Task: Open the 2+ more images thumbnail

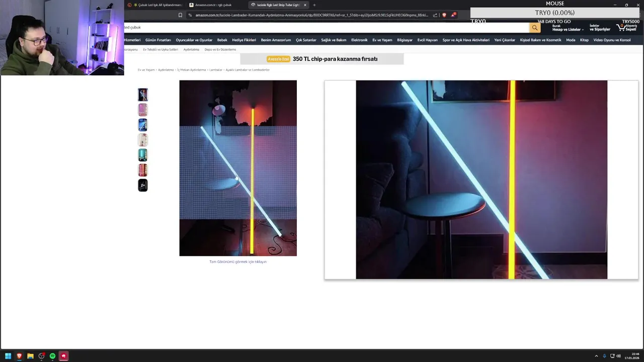Action: (143, 185)
